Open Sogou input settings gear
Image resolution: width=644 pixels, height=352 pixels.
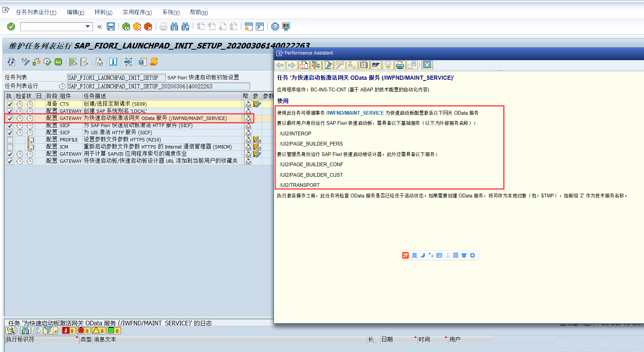click(x=472, y=255)
